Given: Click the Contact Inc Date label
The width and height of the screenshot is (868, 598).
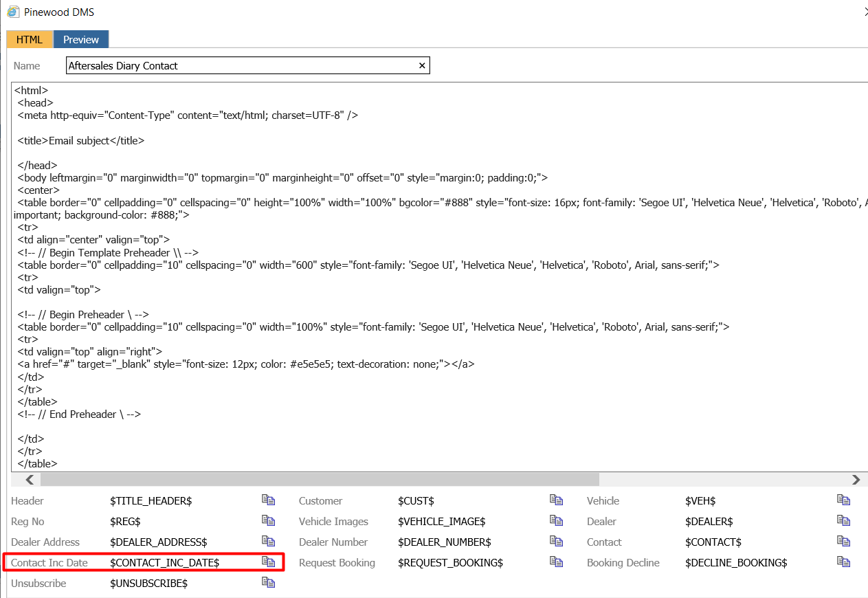Looking at the screenshot, I should 49,563.
